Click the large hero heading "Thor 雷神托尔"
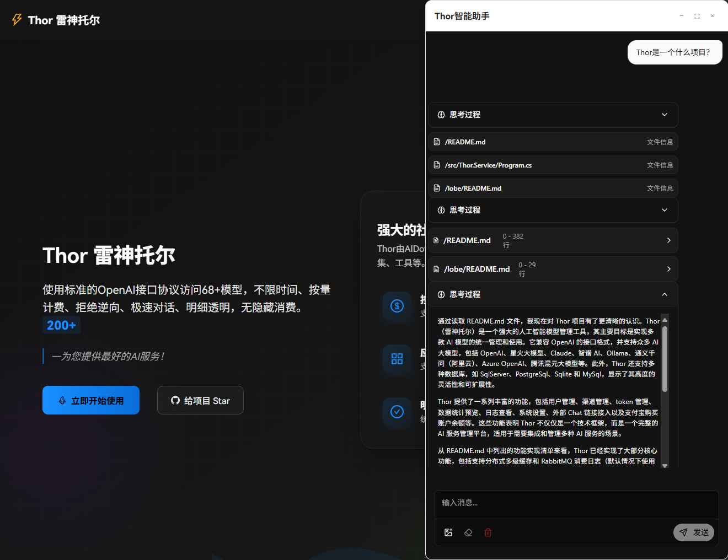This screenshot has height=560, width=728. pyautogui.click(x=109, y=256)
